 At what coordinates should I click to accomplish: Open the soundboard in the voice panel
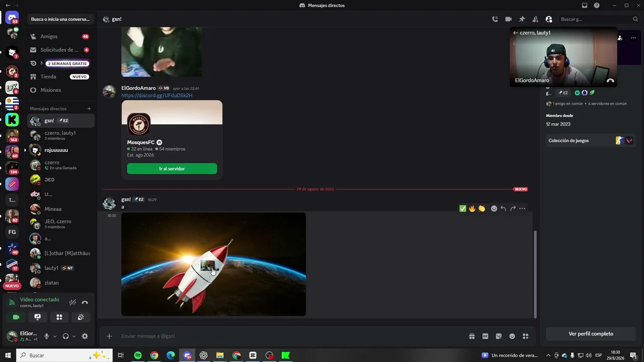(80, 317)
